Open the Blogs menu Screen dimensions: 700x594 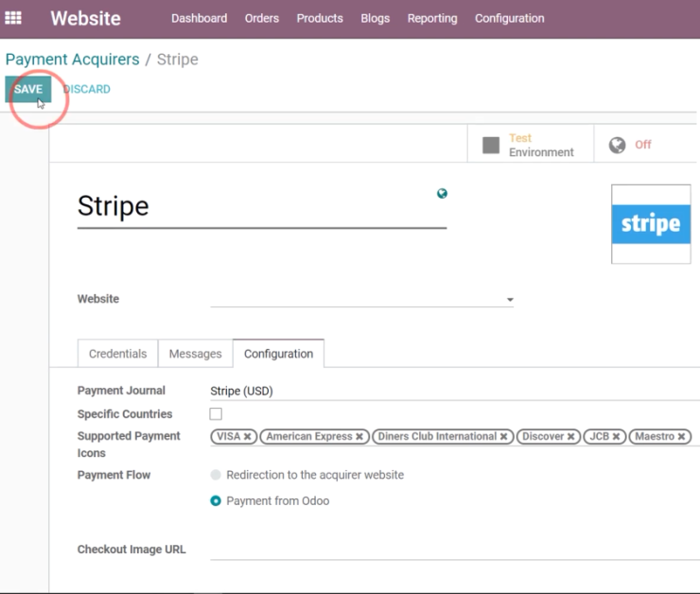pos(375,18)
